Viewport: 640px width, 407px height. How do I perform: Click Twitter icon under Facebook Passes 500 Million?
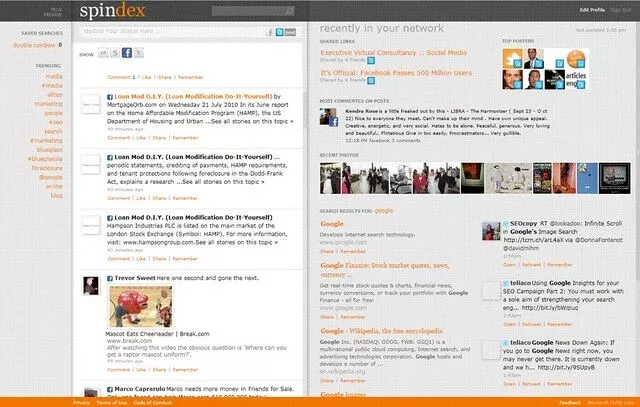[371, 80]
